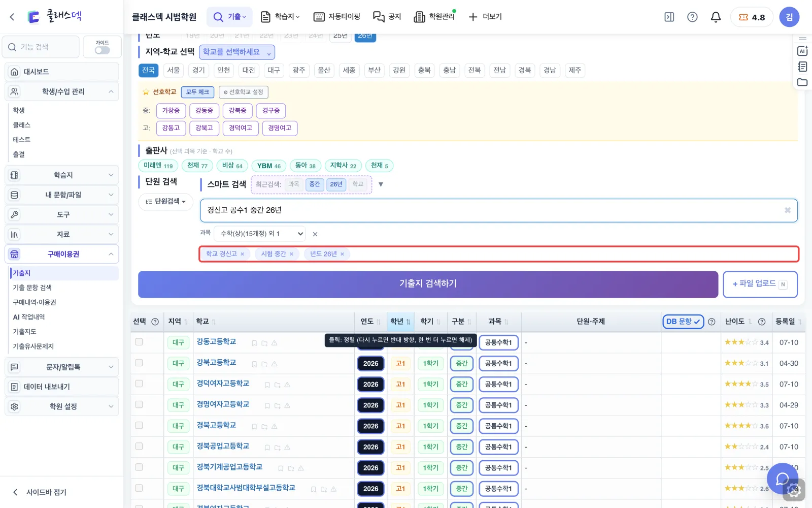
Task: Click the 선호학교 star icon
Action: point(146,92)
